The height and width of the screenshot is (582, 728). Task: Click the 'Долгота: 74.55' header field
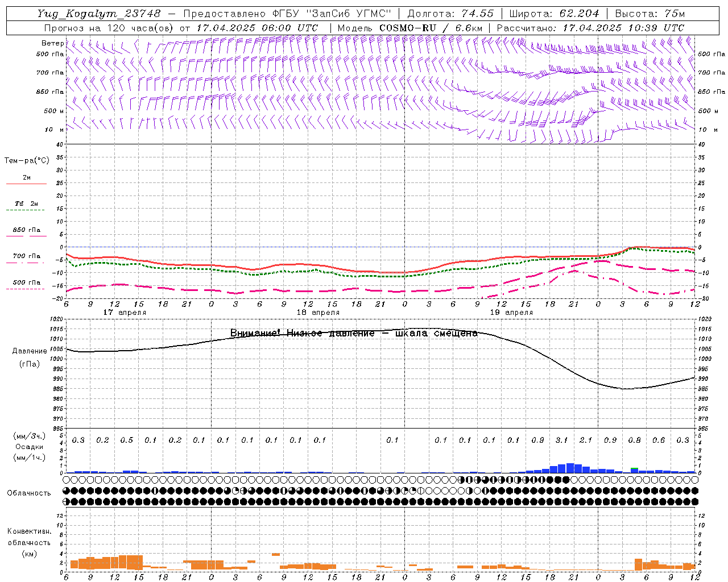coord(450,14)
